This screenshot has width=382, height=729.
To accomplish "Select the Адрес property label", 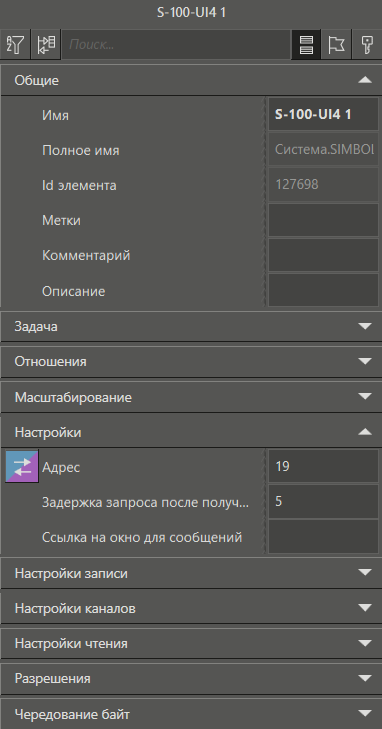I will tap(61, 467).
